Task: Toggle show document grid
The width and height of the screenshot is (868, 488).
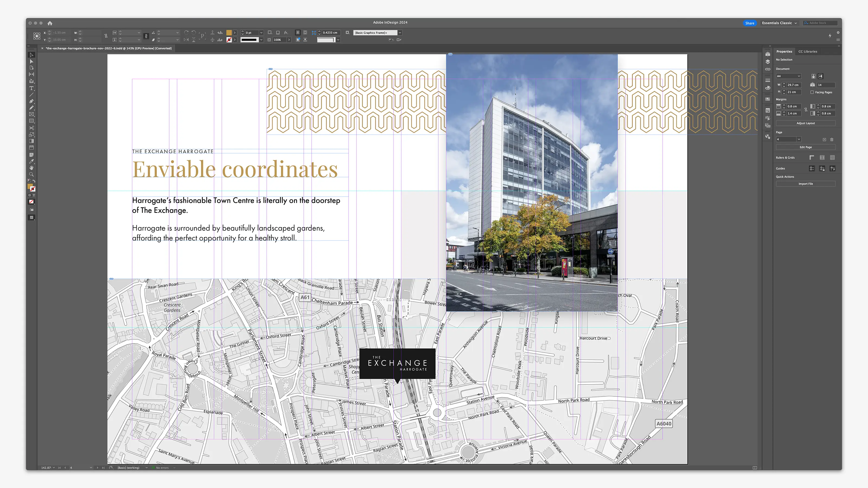Action: click(x=833, y=158)
